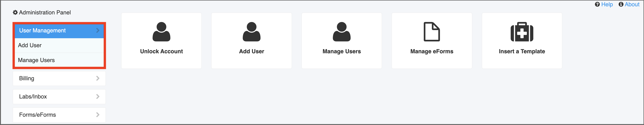The image size is (644, 125).
Task: Select Manage Users in the sidebar
Action: 59,60
